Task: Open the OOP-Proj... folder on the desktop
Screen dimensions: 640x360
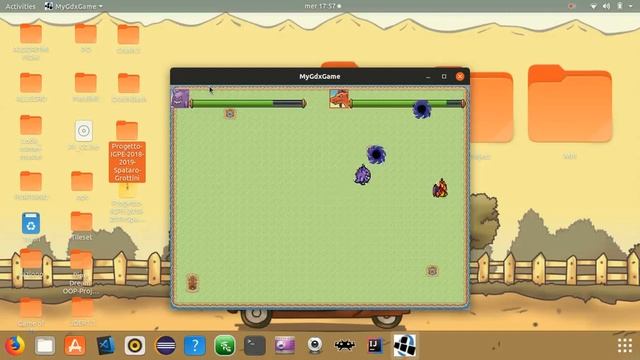Action: coord(81,272)
